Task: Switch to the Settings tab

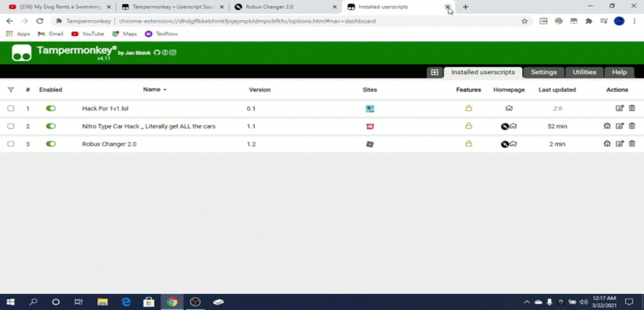Action: (544, 72)
